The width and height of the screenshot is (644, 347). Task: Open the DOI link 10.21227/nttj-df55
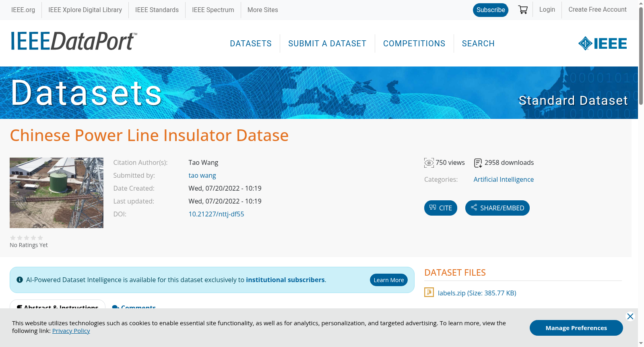pos(217,214)
